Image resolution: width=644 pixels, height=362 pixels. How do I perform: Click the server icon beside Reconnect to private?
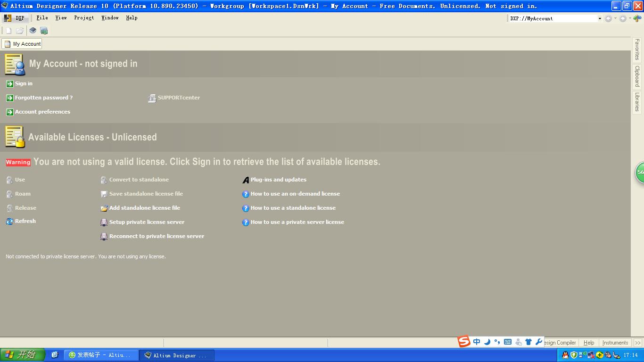pos(104,237)
